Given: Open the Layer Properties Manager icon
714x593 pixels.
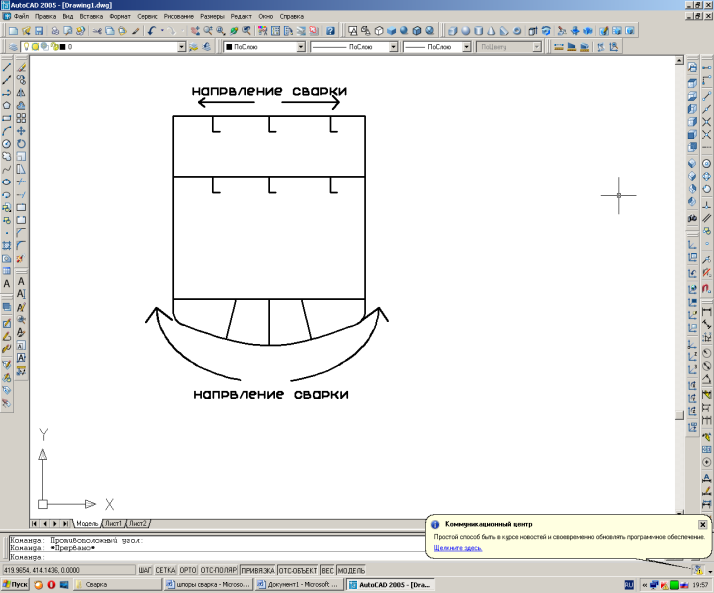Looking at the screenshot, I should pos(11,46).
